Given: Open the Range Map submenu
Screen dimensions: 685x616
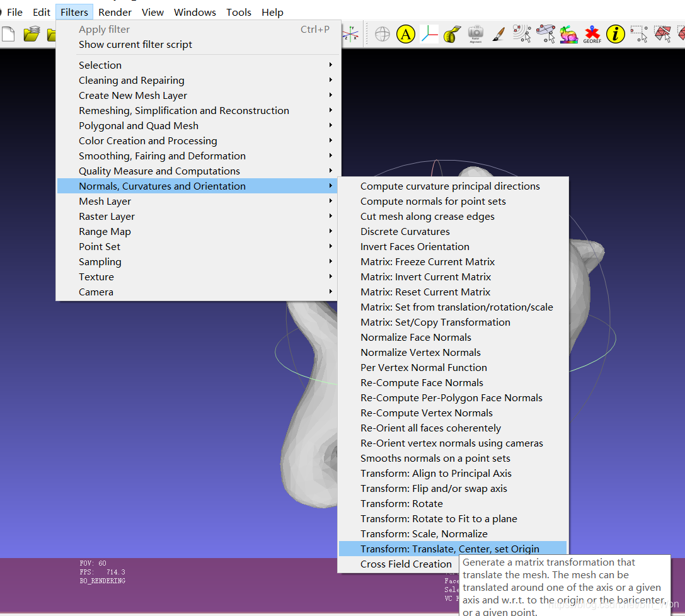Looking at the screenshot, I should pos(197,231).
